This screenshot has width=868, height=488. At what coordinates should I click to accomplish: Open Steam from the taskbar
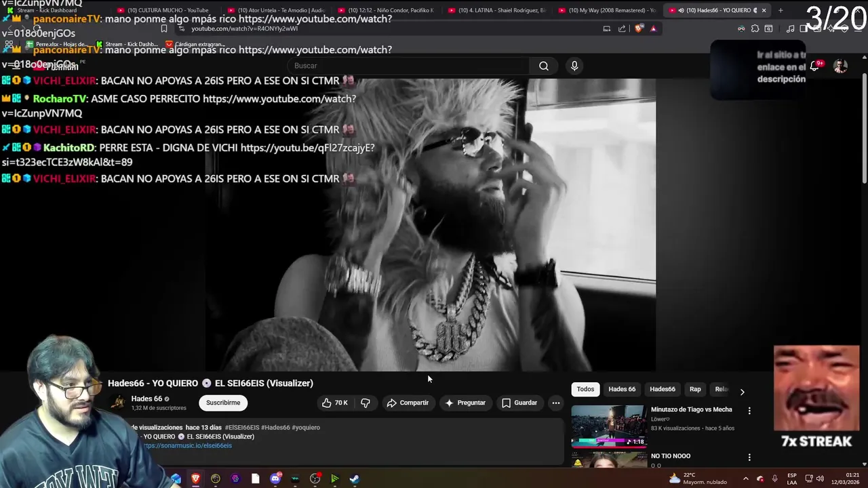click(354, 479)
